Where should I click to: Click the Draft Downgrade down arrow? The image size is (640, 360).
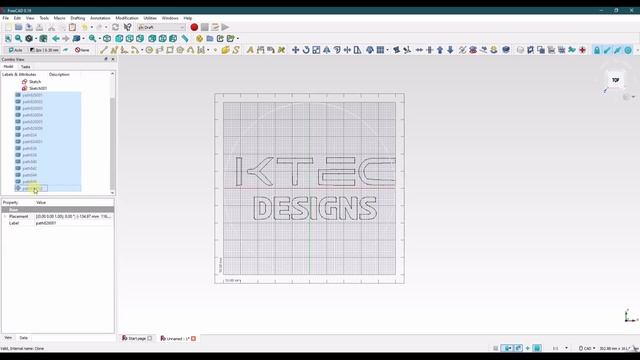point(450,50)
